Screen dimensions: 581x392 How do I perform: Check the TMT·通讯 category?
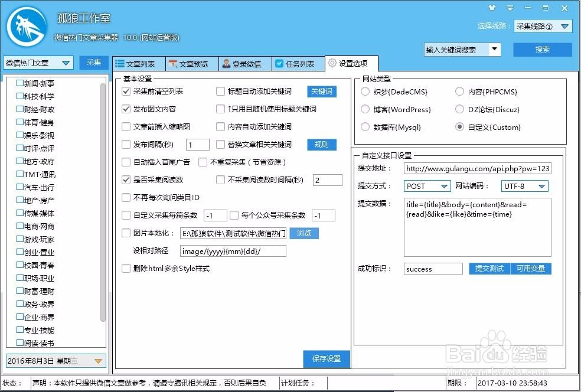[x=20, y=174]
